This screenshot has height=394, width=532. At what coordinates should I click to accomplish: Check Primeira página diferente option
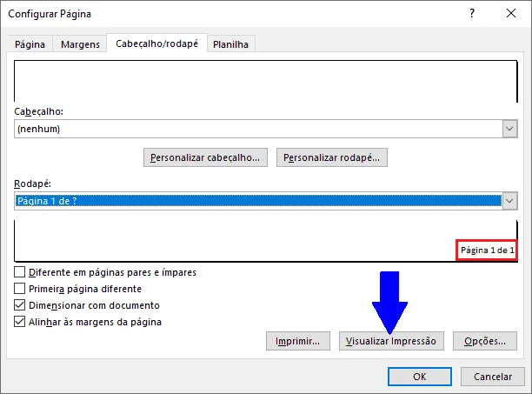pos(20,289)
